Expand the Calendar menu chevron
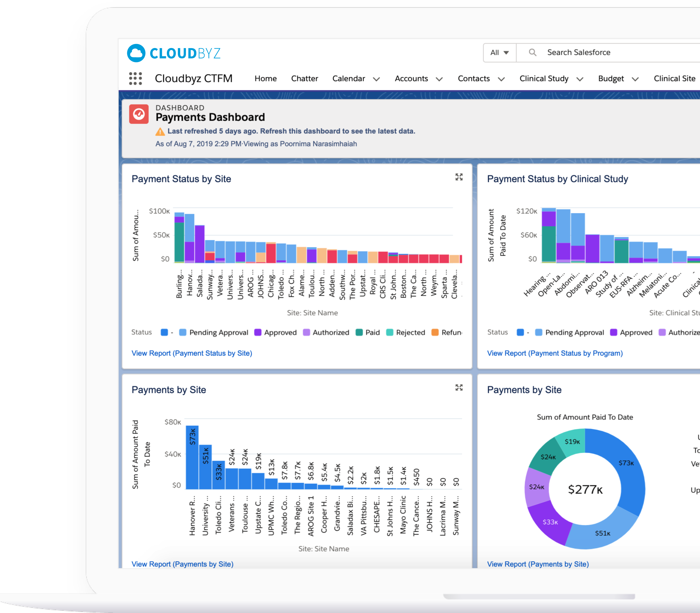 coord(376,79)
